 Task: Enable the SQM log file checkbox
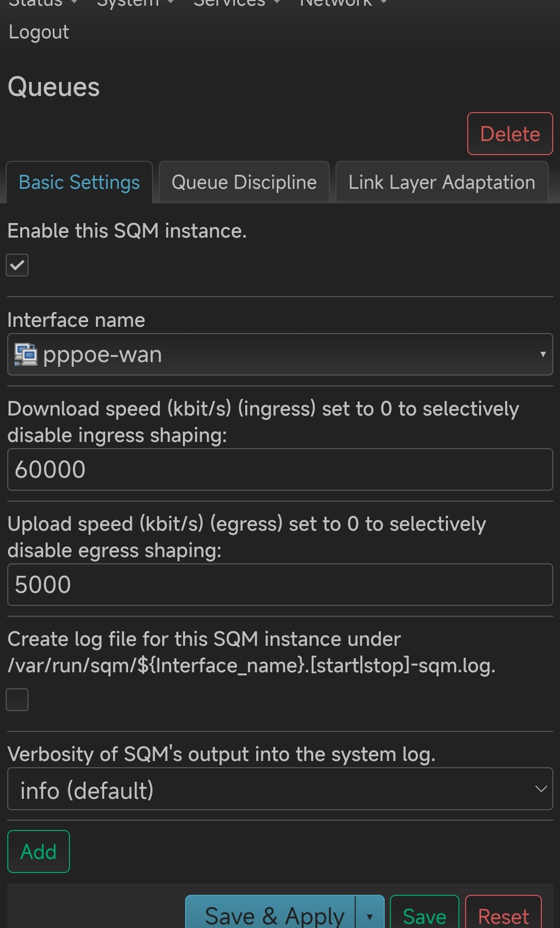(17, 700)
